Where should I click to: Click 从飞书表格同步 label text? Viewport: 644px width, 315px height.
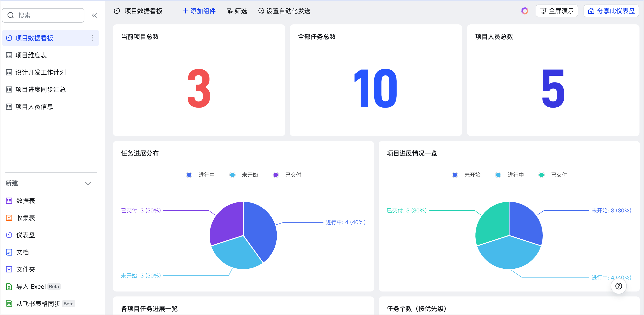pos(38,304)
